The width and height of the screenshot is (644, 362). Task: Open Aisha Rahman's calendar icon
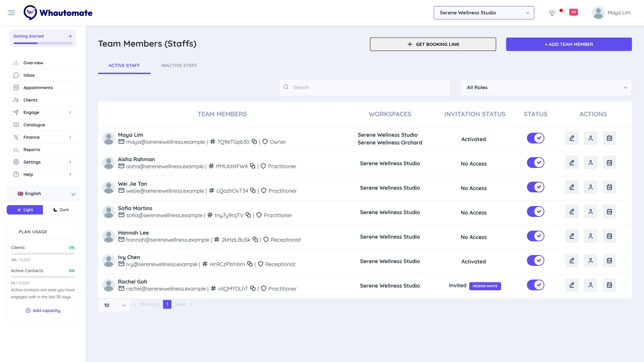pos(609,163)
